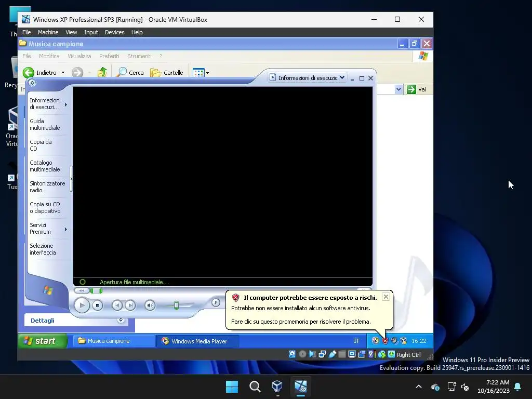The height and width of the screenshot is (399, 532).
Task: Open the Indietro history dropdown arrow
Action: (x=63, y=72)
